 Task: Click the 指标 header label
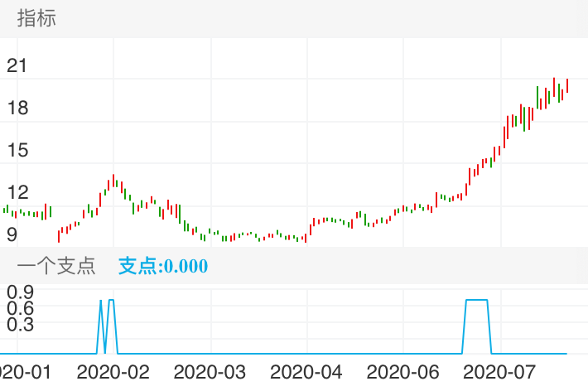pos(36,18)
